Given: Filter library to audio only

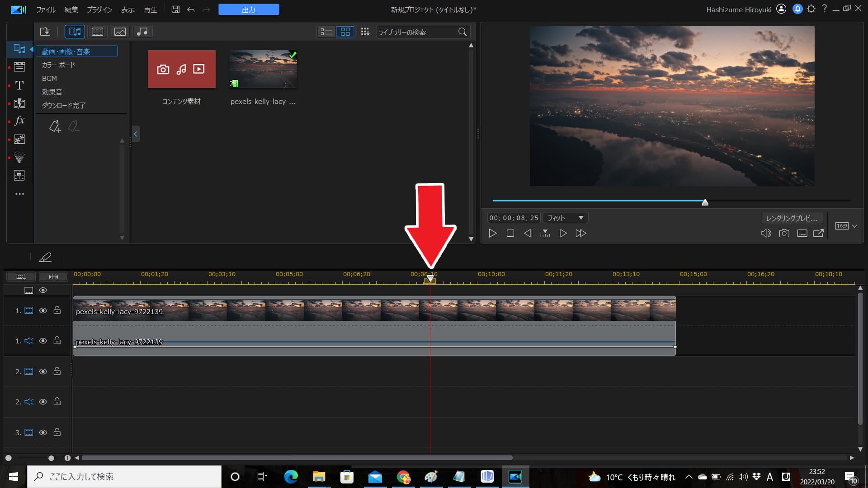Looking at the screenshot, I should [x=142, y=32].
